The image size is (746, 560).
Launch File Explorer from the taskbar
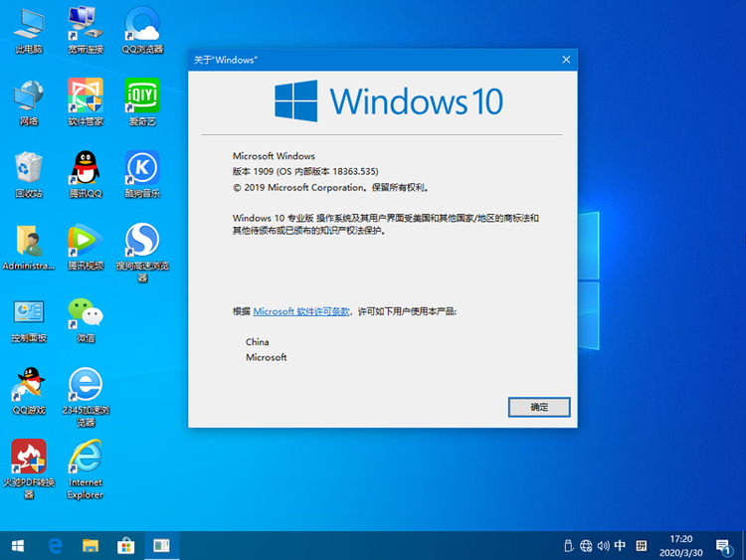coord(91,545)
